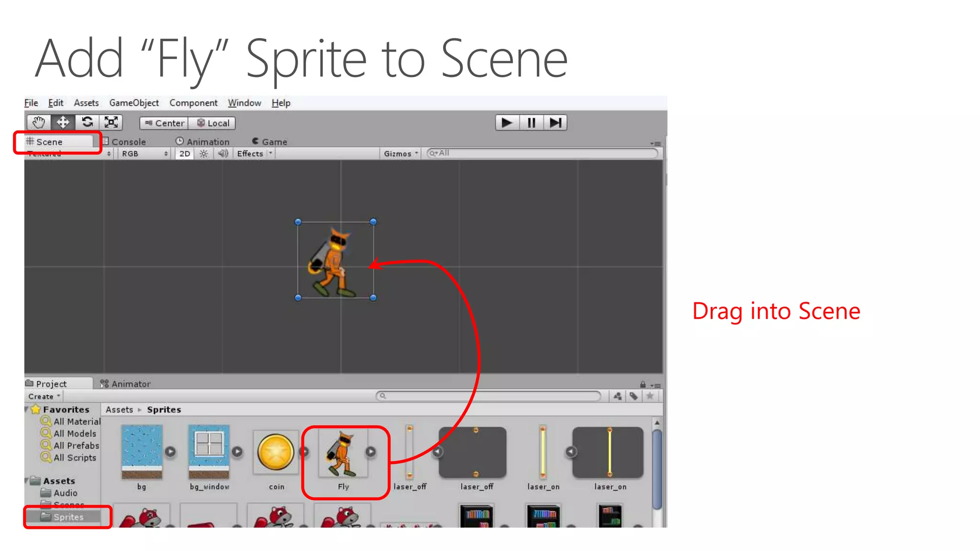This screenshot has height=551, width=980.
Task: Open the Component menu
Action: (193, 103)
